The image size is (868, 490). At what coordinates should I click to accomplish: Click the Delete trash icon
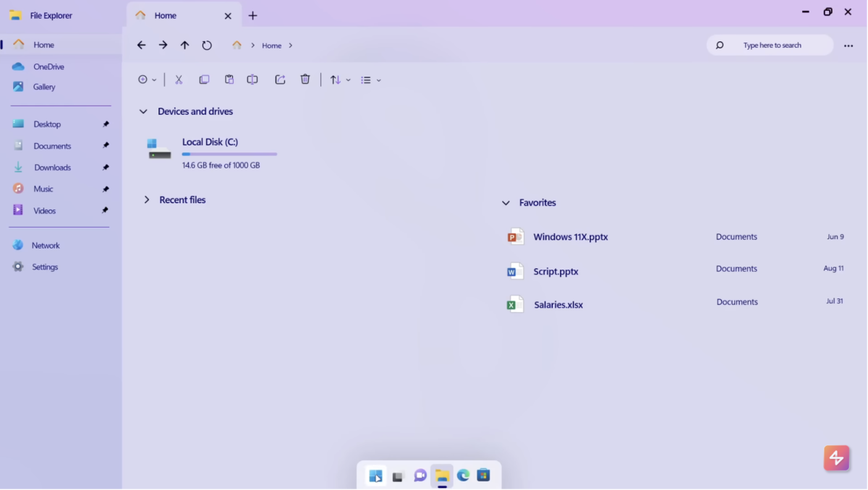click(305, 79)
